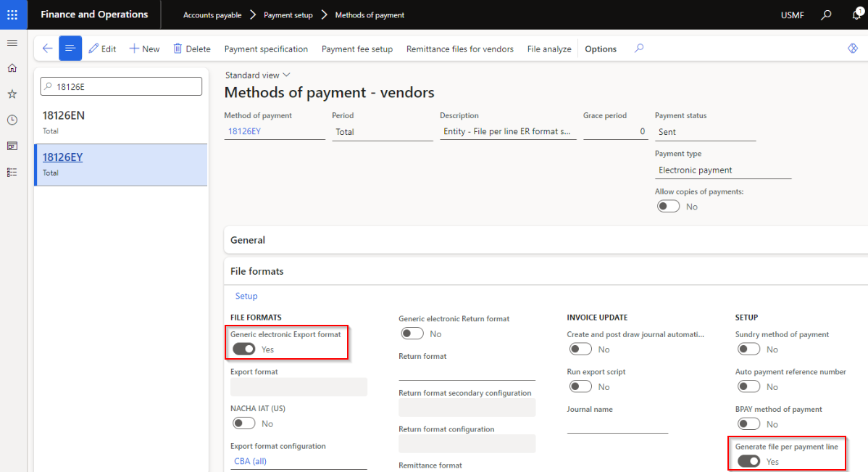Click the Setup link under File formats
The width and height of the screenshot is (868, 472).
click(246, 296)
